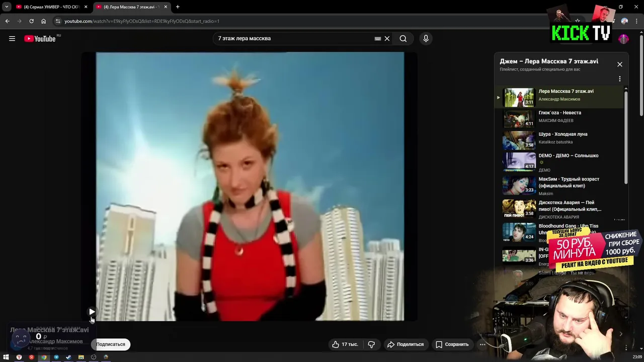
Task: Open Telegram from the taskbar
Action: (x=56, y=357)
